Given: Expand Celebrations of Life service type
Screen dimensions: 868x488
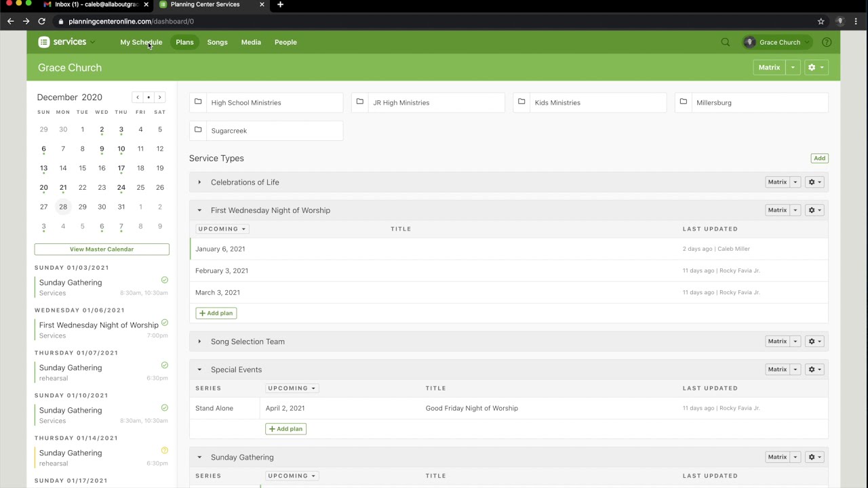Looking at the screenshot, I should [x=199, y=182].
